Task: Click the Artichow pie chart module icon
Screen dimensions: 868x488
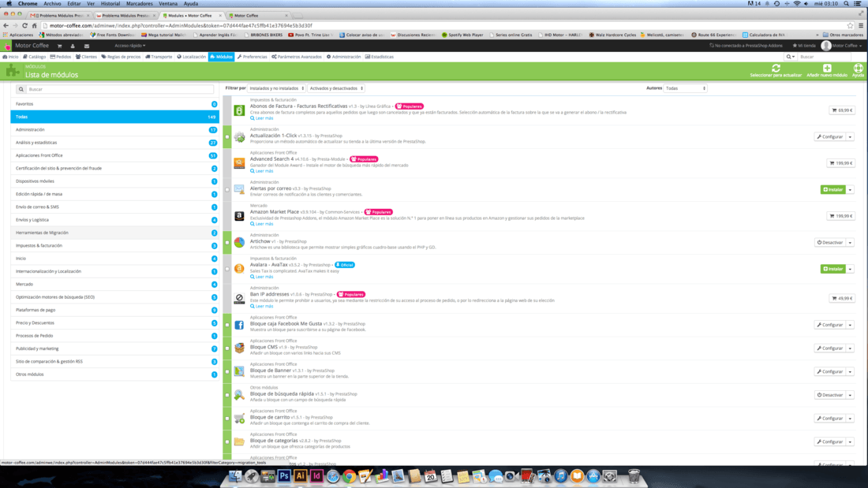Action: click(239, 242)
